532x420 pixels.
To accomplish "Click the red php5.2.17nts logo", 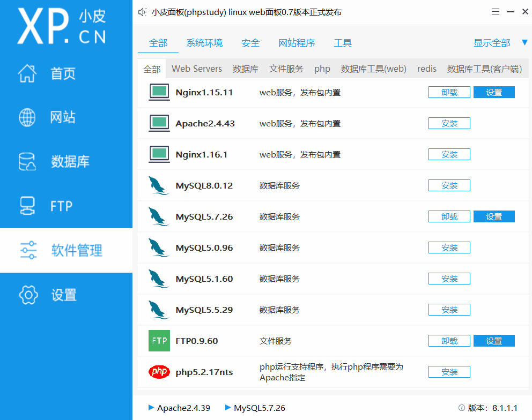I will click(x=159, y=372).
